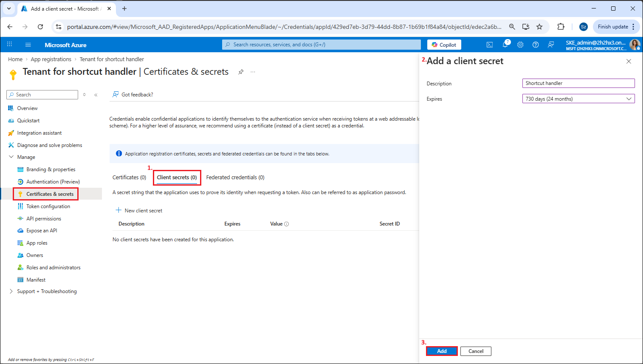Click the help question mark icon
This screenshot has height=364, width=643.
tap(536, 45)
